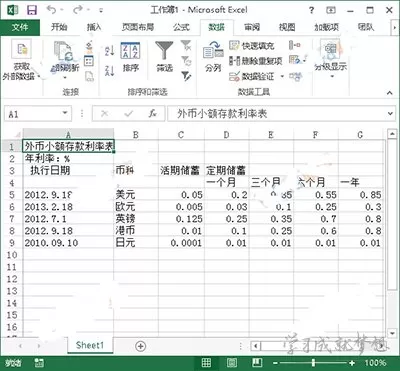Click 全部刷新 Refresh All button
Screen dimensions: 400x371
[65, 61]
